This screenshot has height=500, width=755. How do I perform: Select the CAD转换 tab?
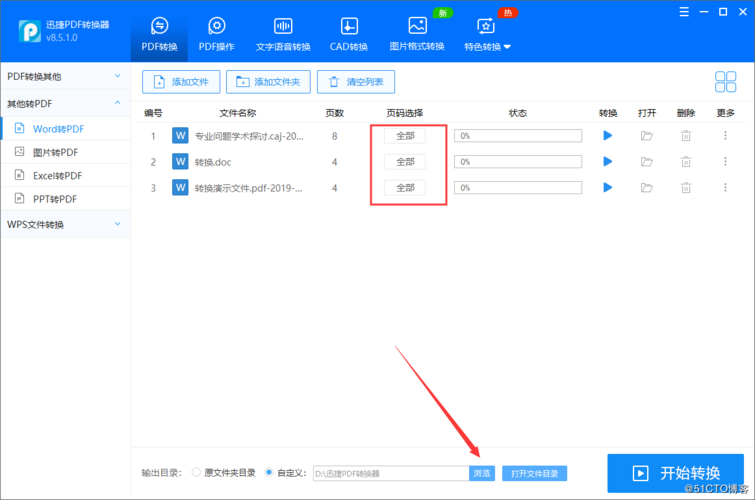coord(349,34)
